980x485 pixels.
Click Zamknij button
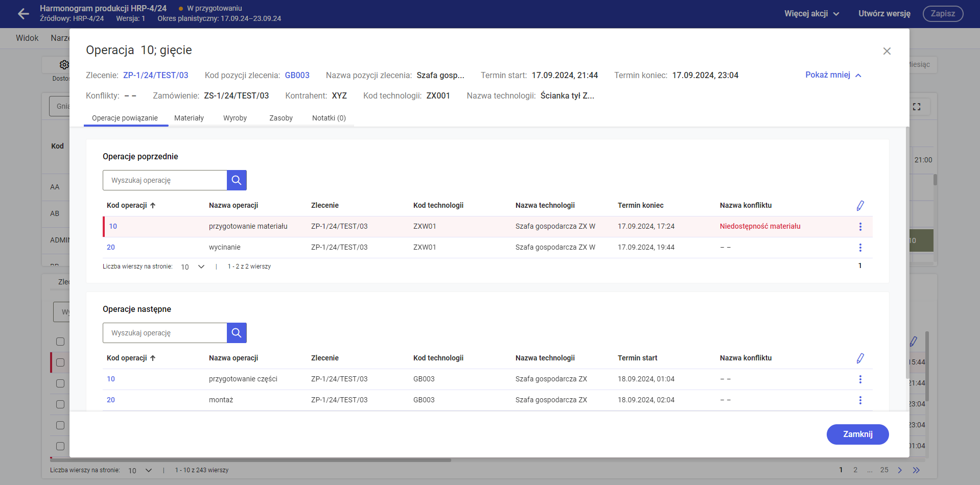pyautogui.click(x=857, y=434)
